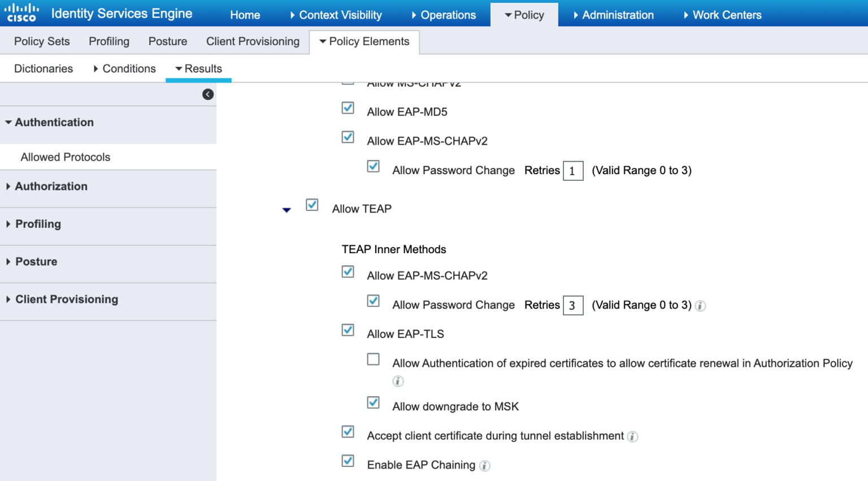The height and width of the screenshot is (481, 868).
Task: Click the info icon under the expired certificates option
Action: pyautogui.click(x=398, y=382)
